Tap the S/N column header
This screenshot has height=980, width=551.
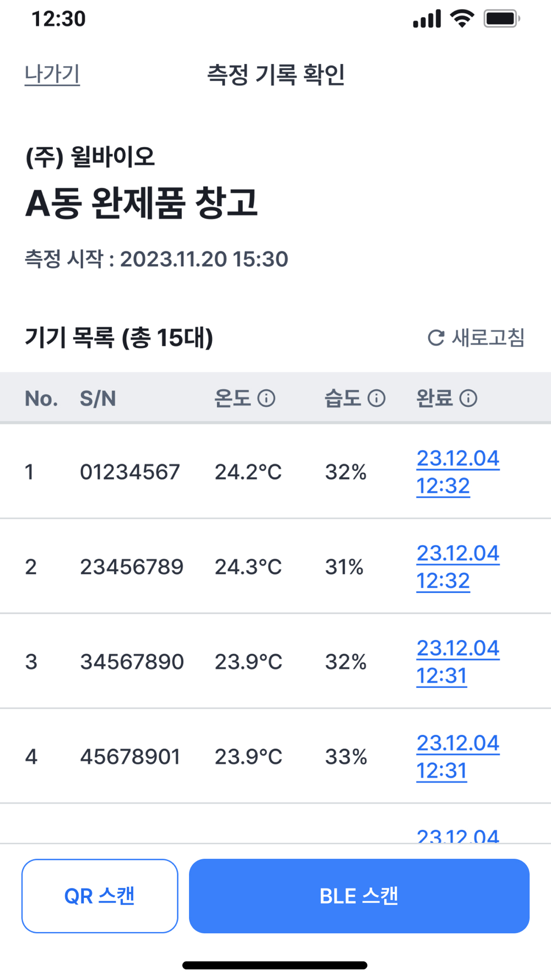[x=98, y=399]
